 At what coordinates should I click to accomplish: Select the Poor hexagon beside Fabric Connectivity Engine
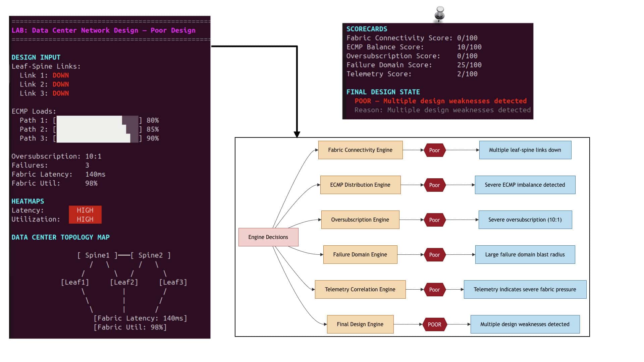[x=434, y=150]
